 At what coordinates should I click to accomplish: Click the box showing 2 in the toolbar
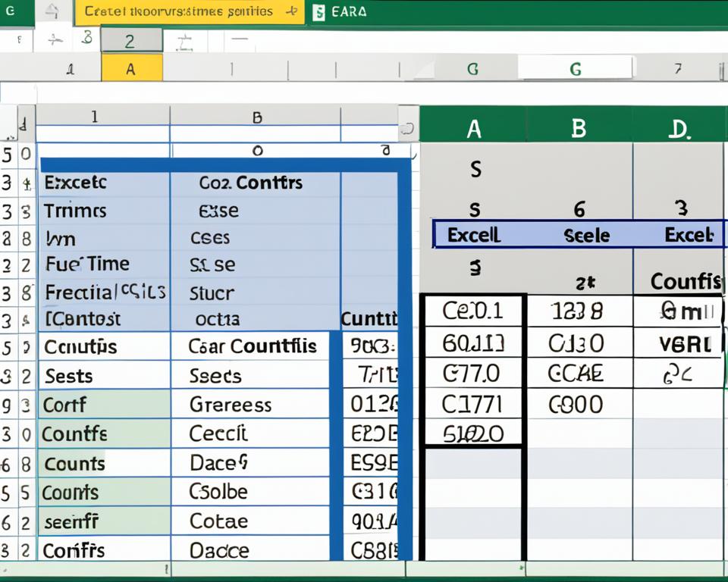[x=131, y=42]
